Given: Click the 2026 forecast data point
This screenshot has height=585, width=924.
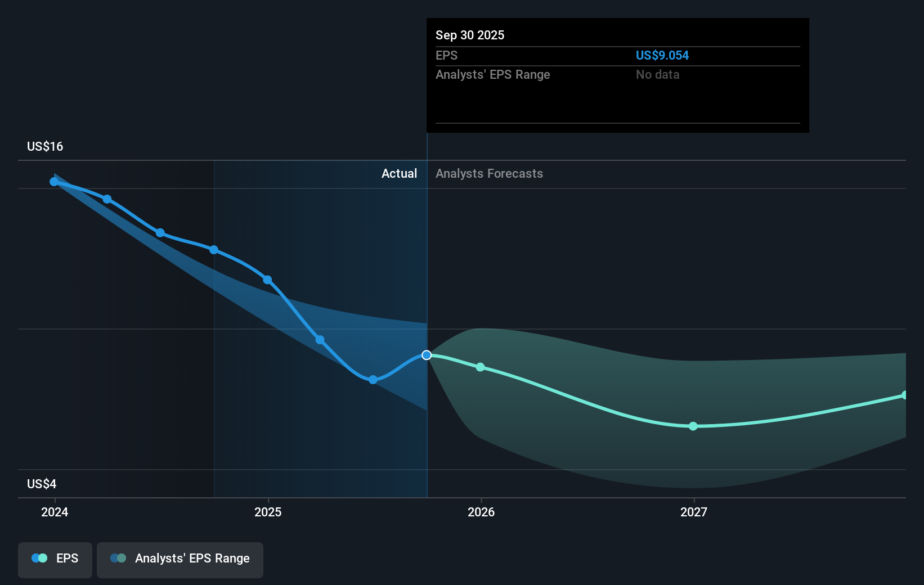Looking at the screenshot, I should pyautogui.click(x=480, y=367).
